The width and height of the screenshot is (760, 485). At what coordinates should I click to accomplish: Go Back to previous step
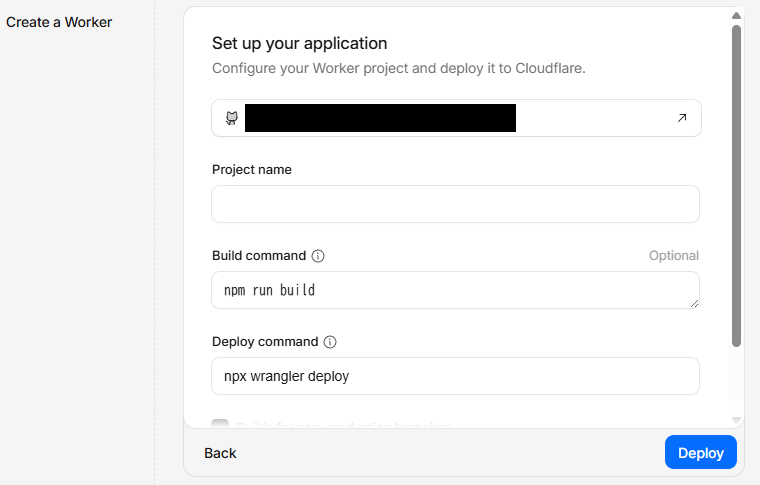coord(220,453)
